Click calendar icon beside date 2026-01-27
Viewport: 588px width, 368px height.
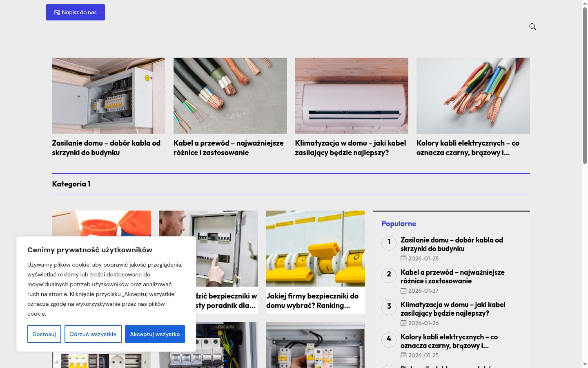(x=403, y=291)
